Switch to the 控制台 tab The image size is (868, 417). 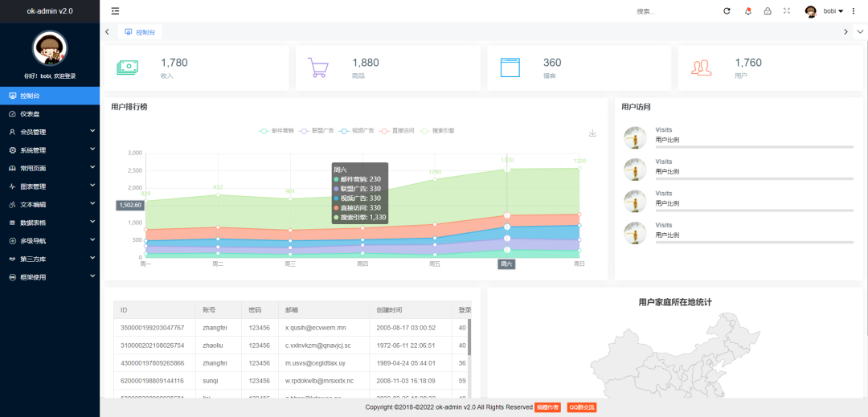click(x=141, y=32)
